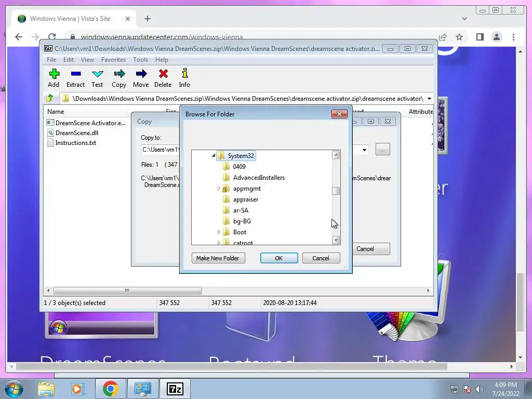This screenshot has width=532, height=399.
Task: Click Make New Folder button
Action: (218, 258)
